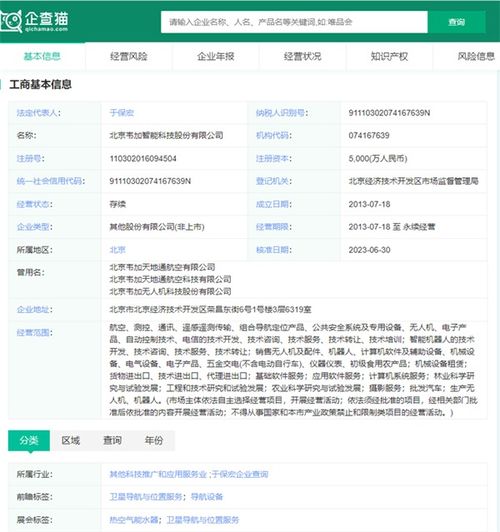Click the green 查询 search button

[x=456, y=22]
